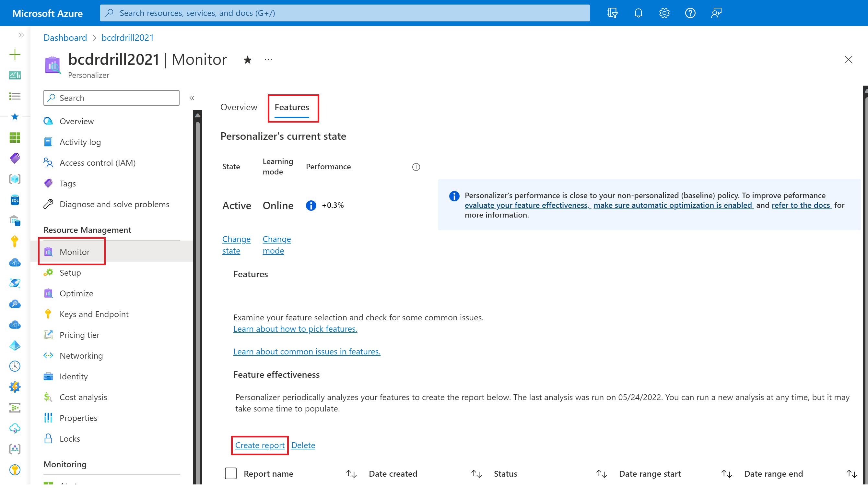The width and height of the screenshot is (868, 488).
Task: Click the Date range start sort expander
Action: tap(728, 472)
